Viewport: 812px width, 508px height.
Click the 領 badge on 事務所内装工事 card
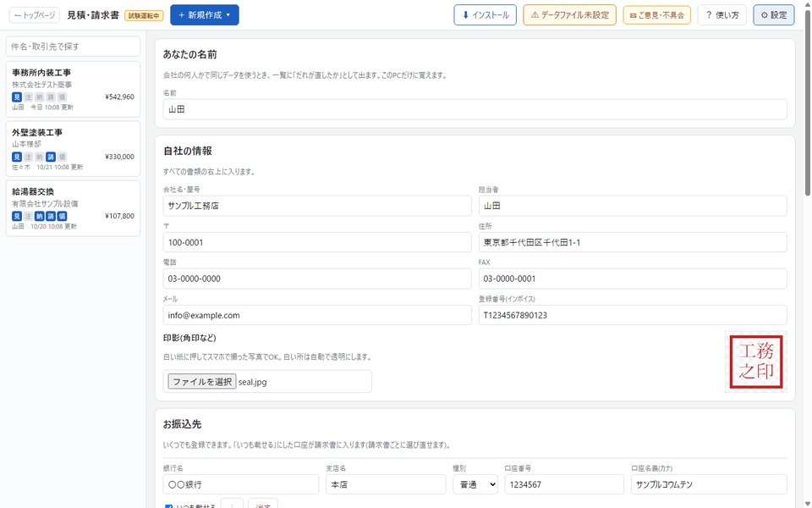(62, 97)
